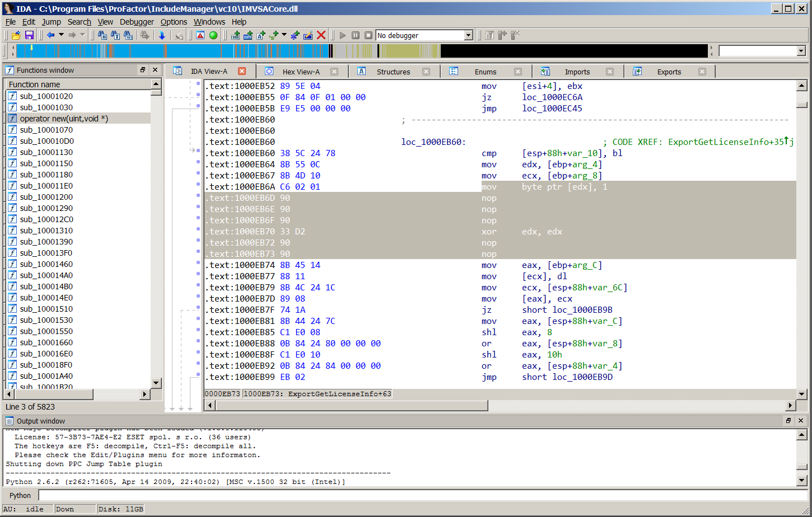
Task: Click the open file folder icon
Action: point(16,35)
